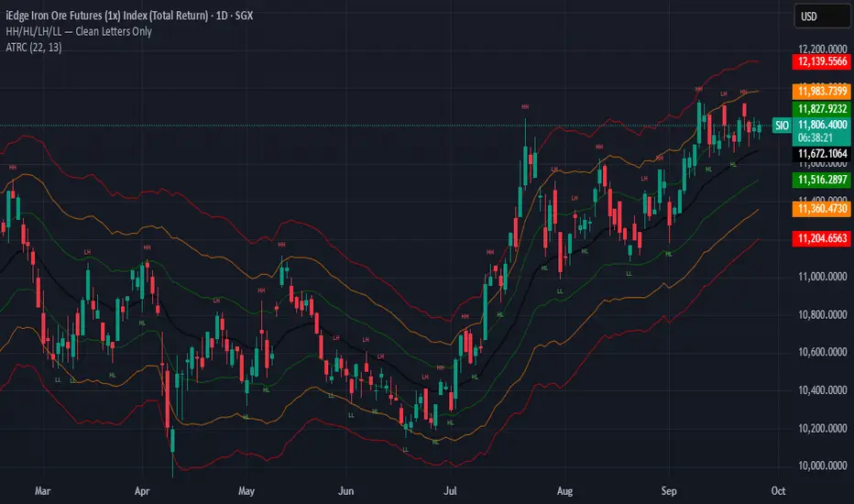This screenshot has width=854, height=504.
Task: Click the green 11,827.9232 price label
Action: click(821, 109)
